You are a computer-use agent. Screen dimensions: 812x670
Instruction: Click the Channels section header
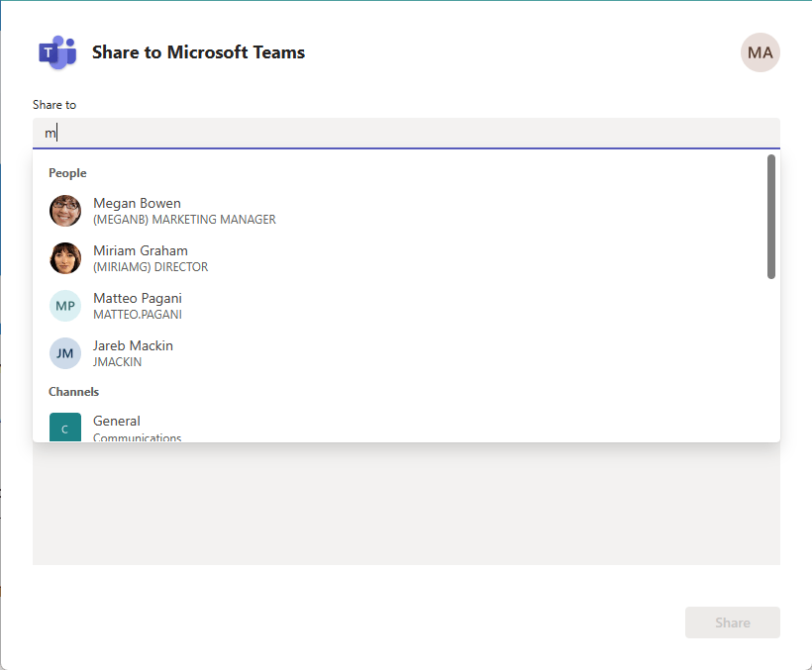tap(73, 391)
